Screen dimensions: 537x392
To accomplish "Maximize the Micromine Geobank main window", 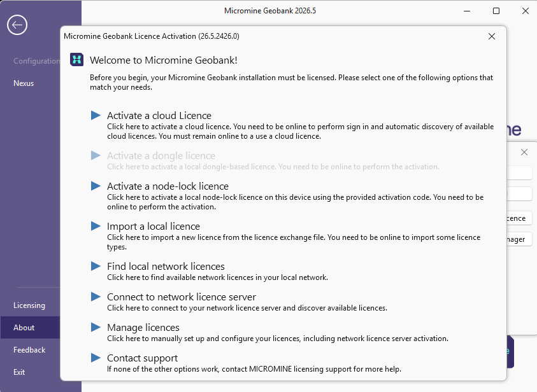I will (x=496, y=11).
